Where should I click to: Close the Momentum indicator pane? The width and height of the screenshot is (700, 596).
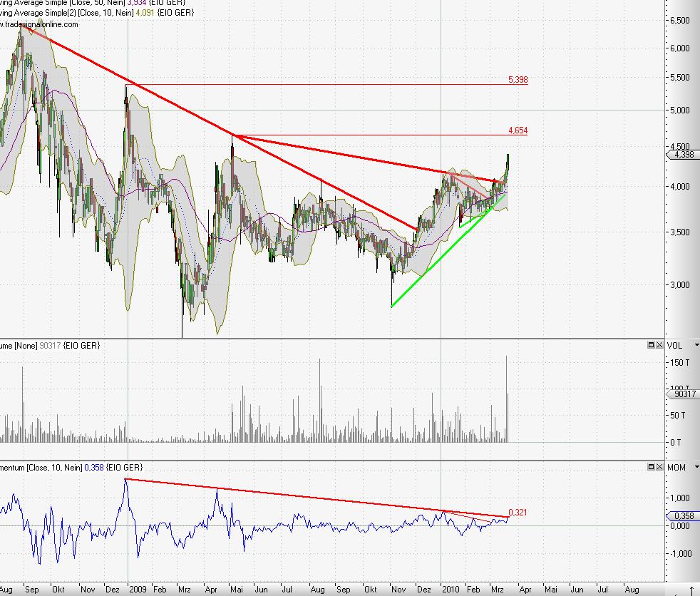659,467
